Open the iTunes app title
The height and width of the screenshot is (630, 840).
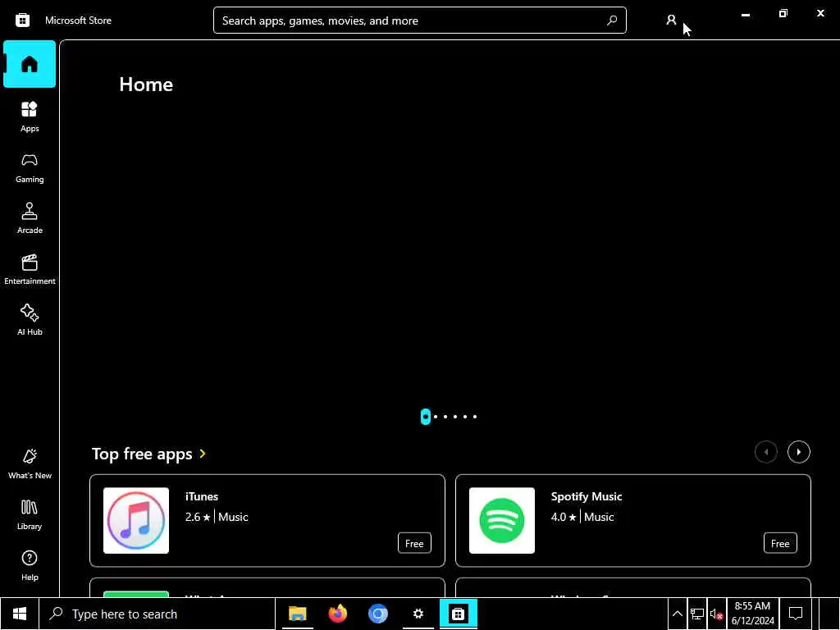point(202,496)
